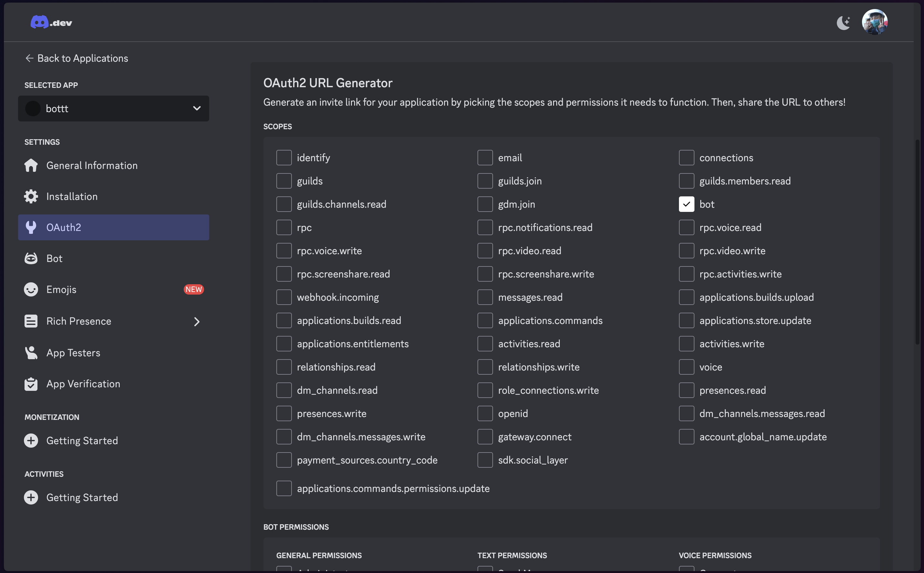Click the Rich Presence settings icon
924x573 pixels.
point(31,321)
